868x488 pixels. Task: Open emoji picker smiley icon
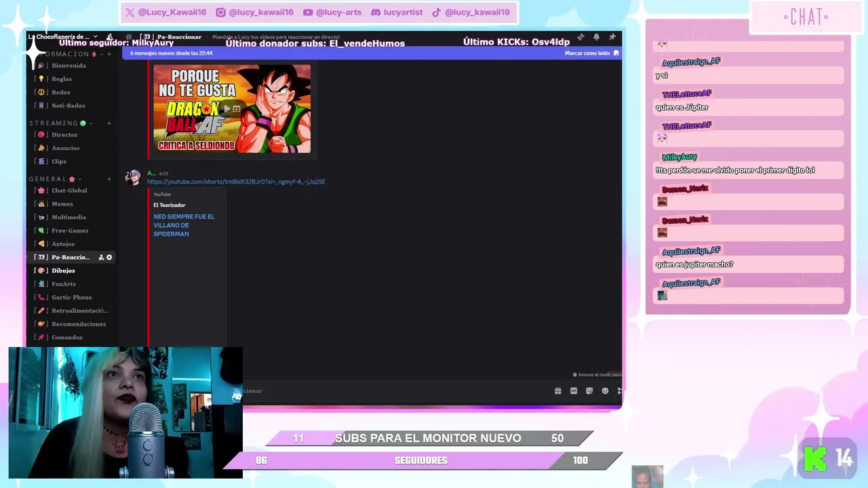[x=605, y=391]
